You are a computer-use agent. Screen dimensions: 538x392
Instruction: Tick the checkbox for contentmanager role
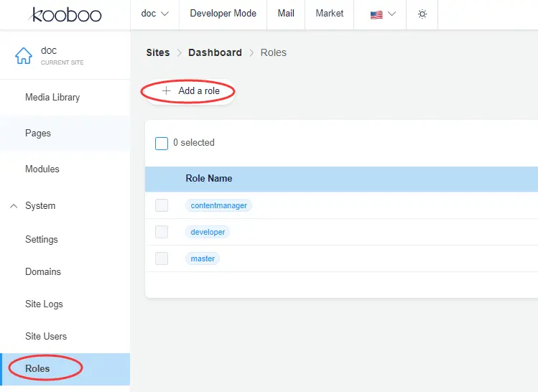[162, 205]
